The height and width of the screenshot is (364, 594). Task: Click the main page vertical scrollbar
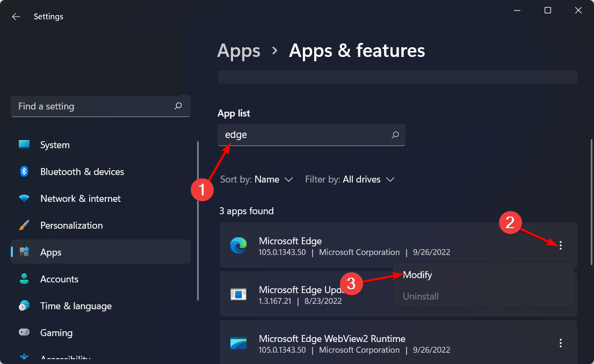(591, 202)
